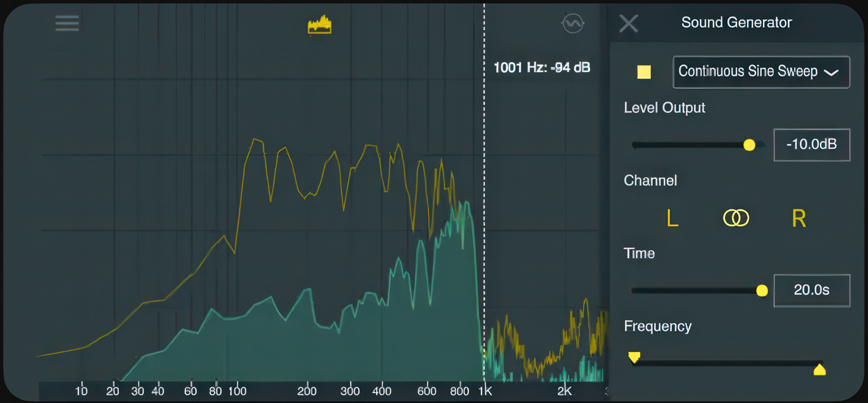Click the signal type dropdown chevron
This screenshot has width=868, height=403.
point(831,72)
